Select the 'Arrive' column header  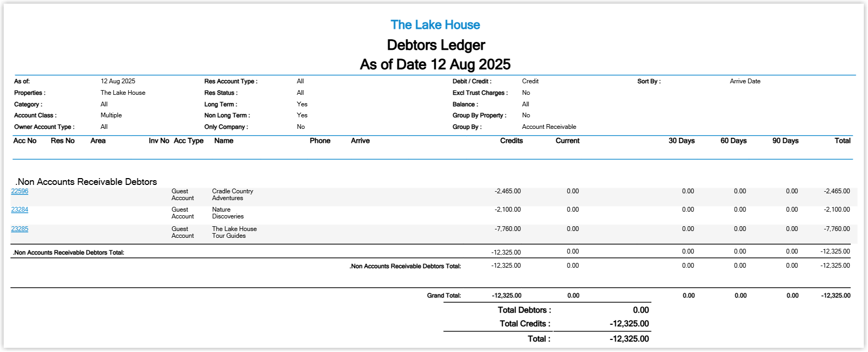tap(360, 141)
